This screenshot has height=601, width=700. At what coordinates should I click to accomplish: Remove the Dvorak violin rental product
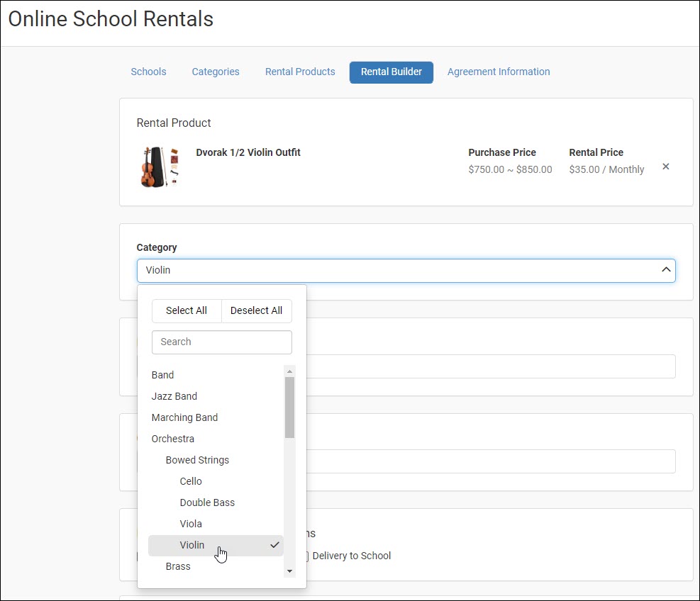tap(666, 167)
